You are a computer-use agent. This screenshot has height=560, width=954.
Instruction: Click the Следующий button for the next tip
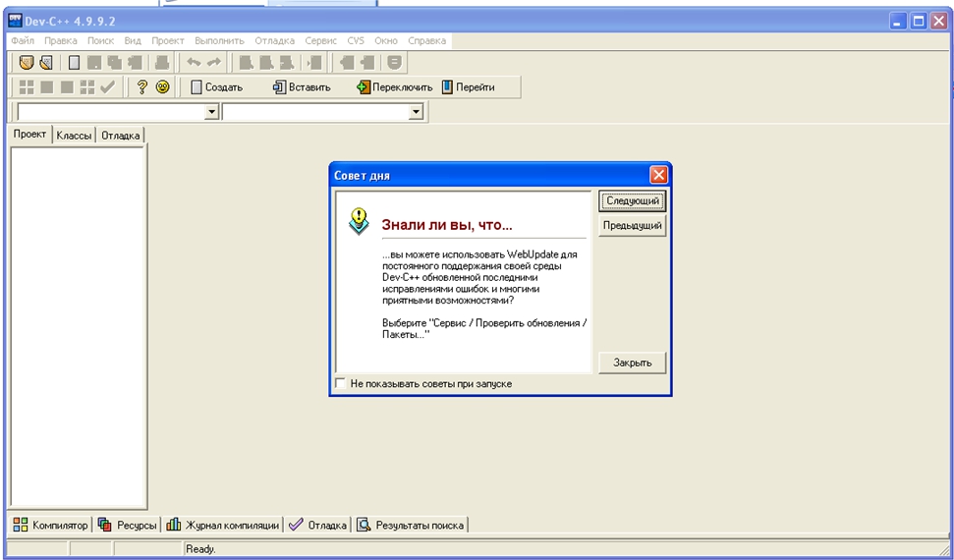pyautogui.click(x=633, y=200)
